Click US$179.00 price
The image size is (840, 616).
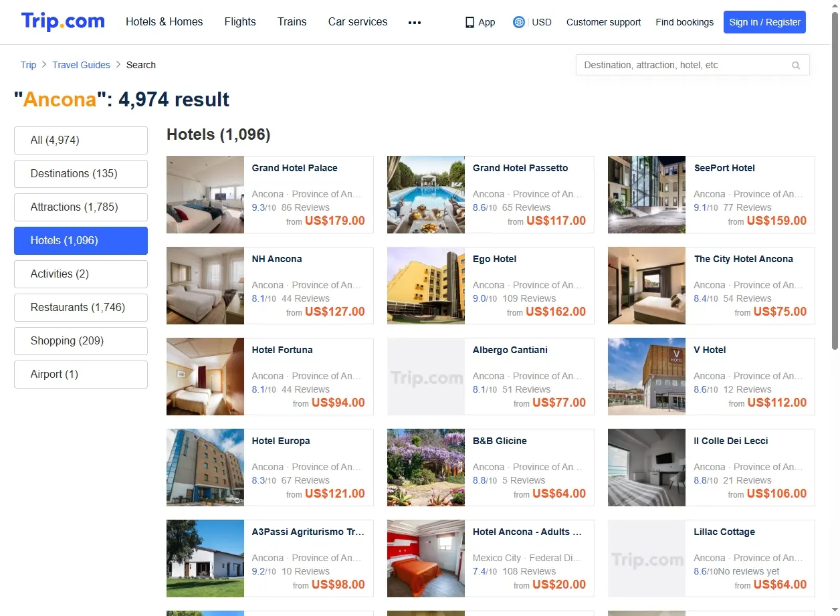click(335, 221)
